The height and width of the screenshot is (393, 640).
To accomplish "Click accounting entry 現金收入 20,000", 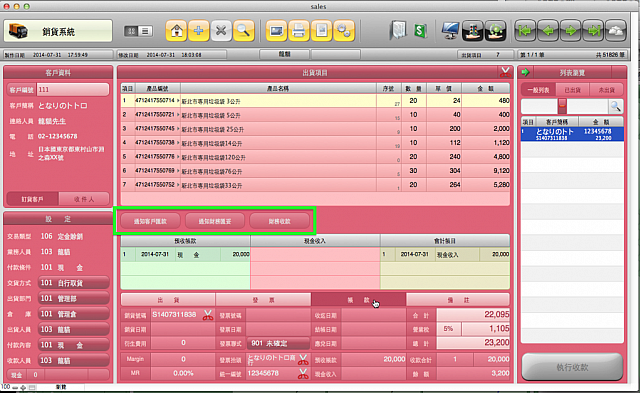I will tap(445, 254).
